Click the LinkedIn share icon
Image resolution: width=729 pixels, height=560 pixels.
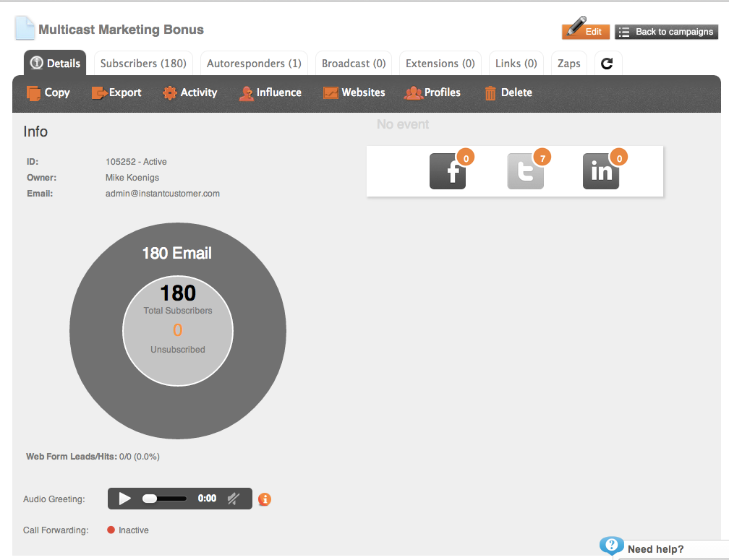point(601,171)
